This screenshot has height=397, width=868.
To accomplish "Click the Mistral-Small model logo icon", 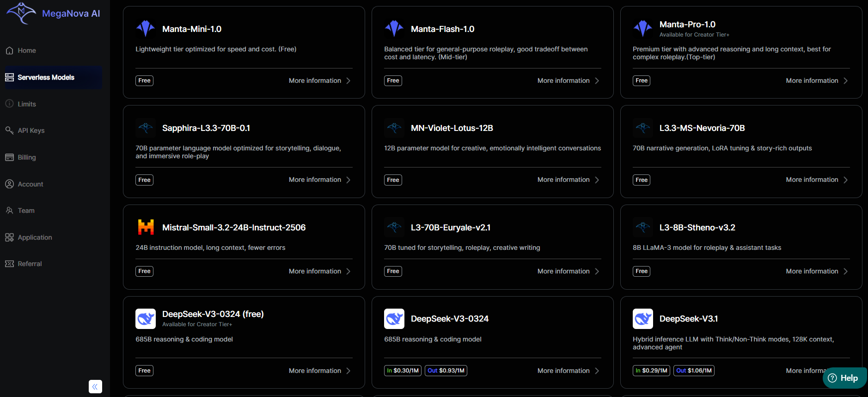I will click(x=146, y=227).
